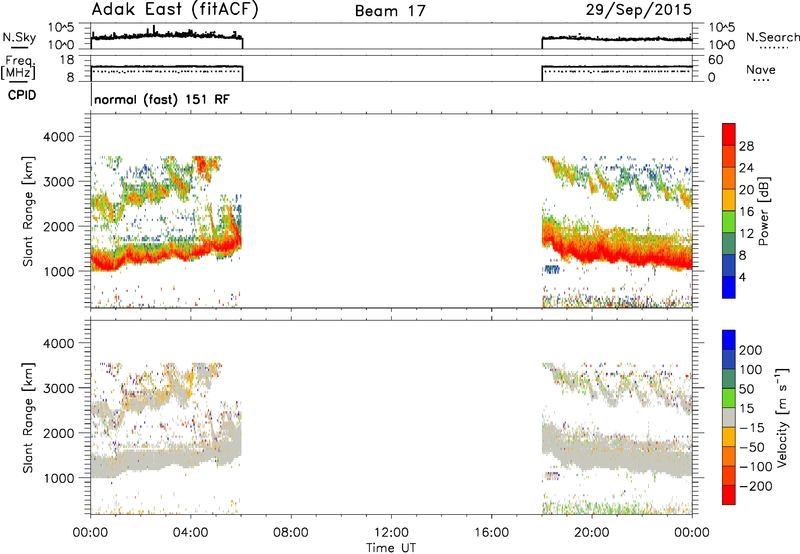
Task: Click the "1000" tick of the power panel
Action: pos(58,271)
